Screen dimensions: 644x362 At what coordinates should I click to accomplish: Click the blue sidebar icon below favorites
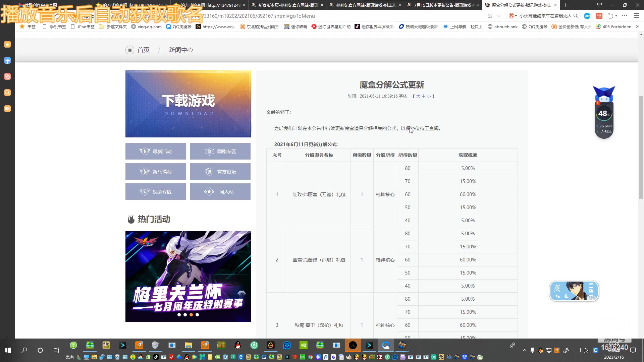7,60
